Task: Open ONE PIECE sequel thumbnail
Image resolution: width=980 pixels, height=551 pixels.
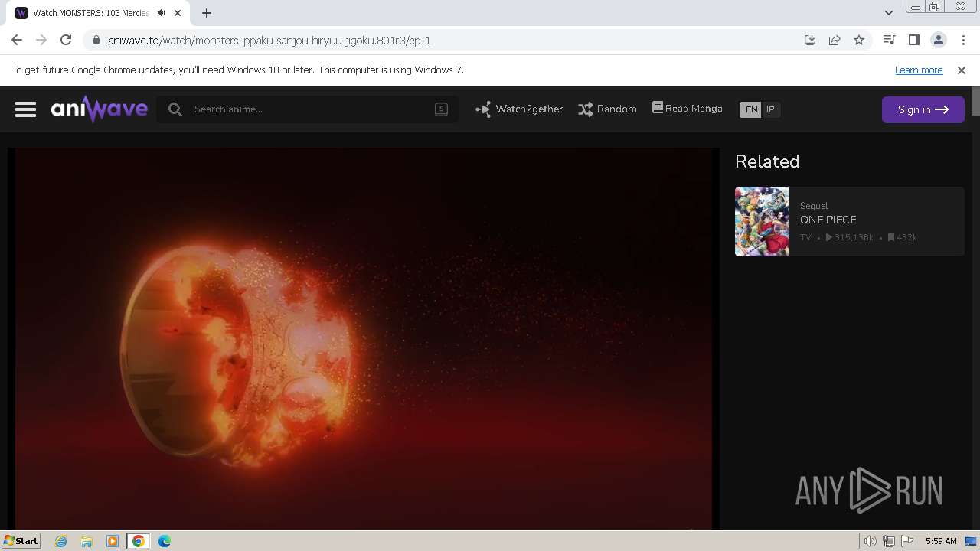Action: [x=762, y=221]
